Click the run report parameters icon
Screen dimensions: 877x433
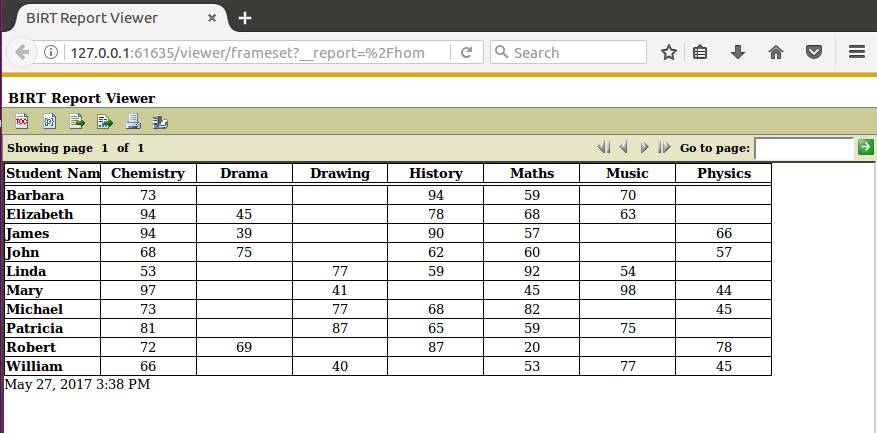coord(49,122)
